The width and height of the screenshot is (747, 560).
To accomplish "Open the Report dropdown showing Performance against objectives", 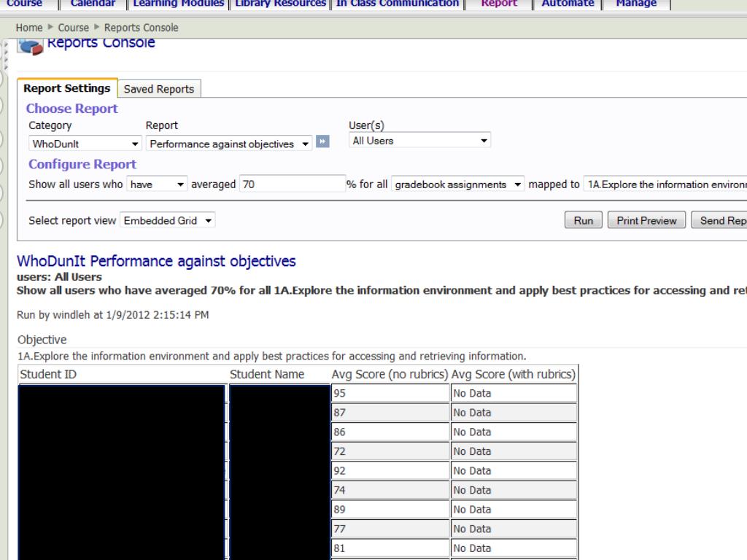I will click(x=229, y=144).
